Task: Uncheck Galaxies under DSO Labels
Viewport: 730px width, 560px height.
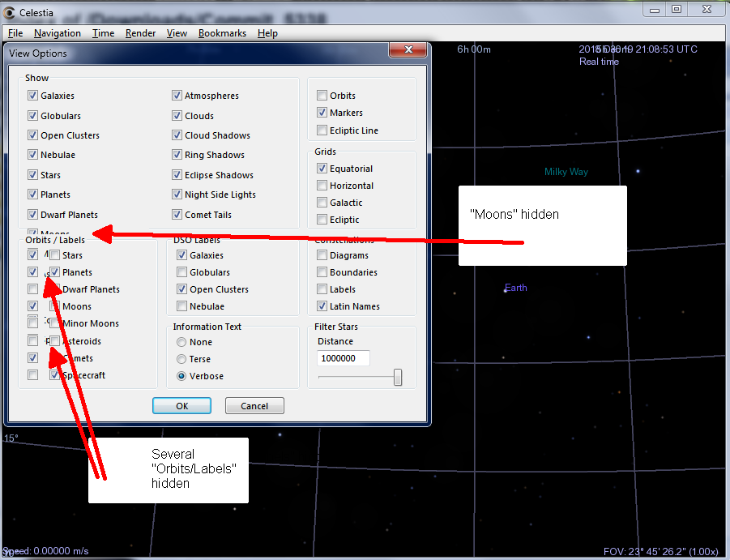Action: pyautogui.click(x=182, y=255)
